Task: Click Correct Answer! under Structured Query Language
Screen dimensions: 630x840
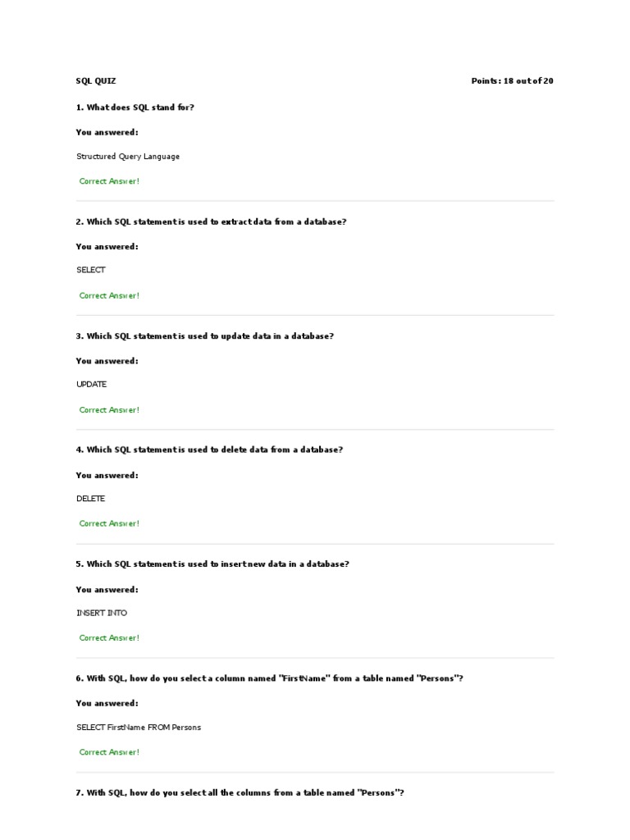Action: (x=109, y=181)
